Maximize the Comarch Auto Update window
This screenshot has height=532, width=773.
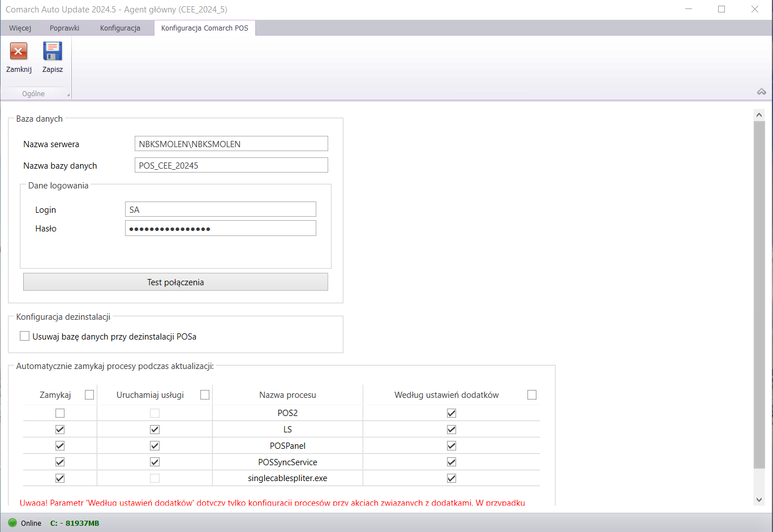(x=722, y=9)
